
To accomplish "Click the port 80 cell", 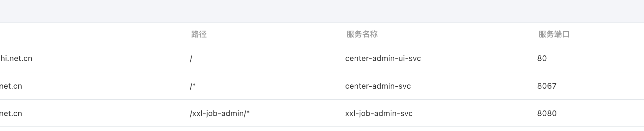I will pyautogui.click(x=542, y=58).
